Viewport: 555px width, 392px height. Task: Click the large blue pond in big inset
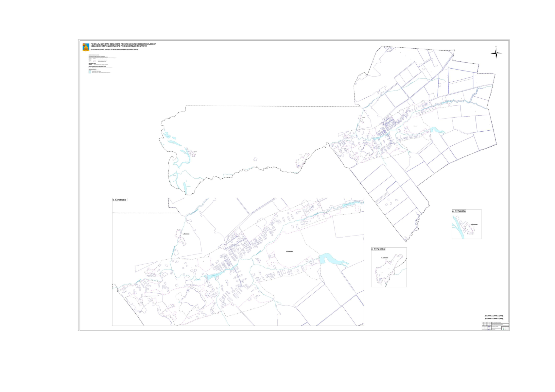330,259
